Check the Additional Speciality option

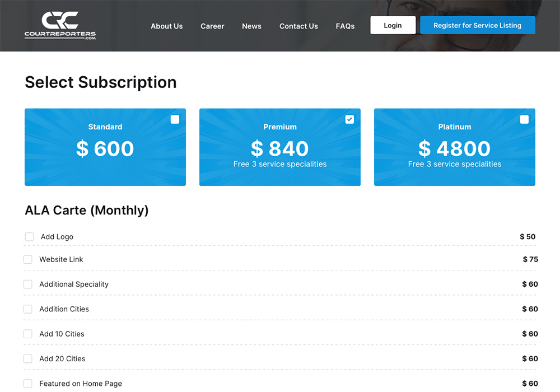[28, 284]
